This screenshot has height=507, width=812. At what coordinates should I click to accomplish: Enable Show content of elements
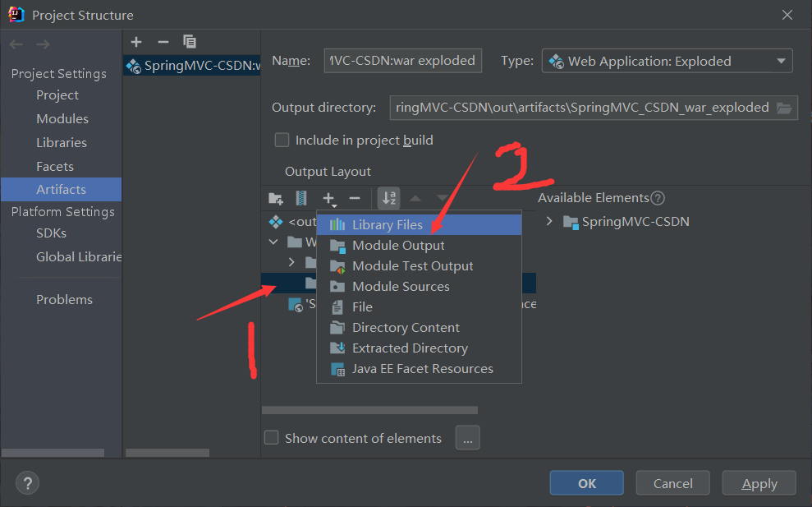point(272,438)
